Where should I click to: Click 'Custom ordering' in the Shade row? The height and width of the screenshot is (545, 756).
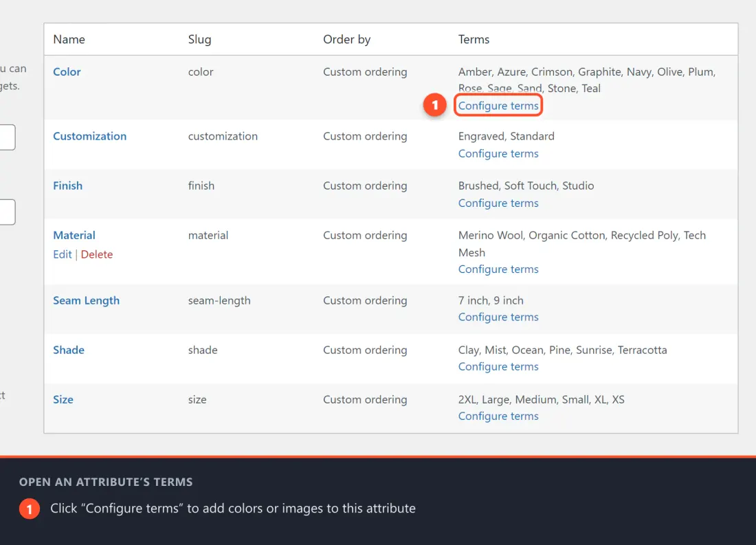tap(365, 350)
